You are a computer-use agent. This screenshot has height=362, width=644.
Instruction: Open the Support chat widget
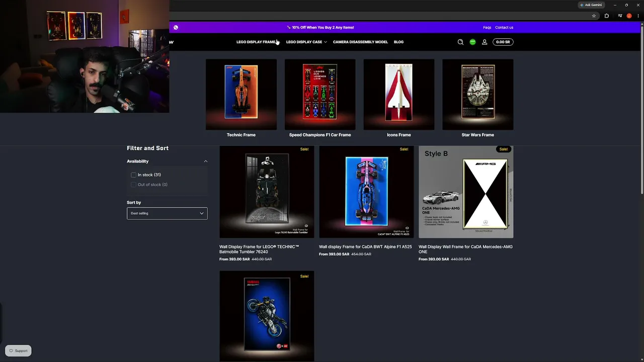pyautogui.click(x=18, y=351)
